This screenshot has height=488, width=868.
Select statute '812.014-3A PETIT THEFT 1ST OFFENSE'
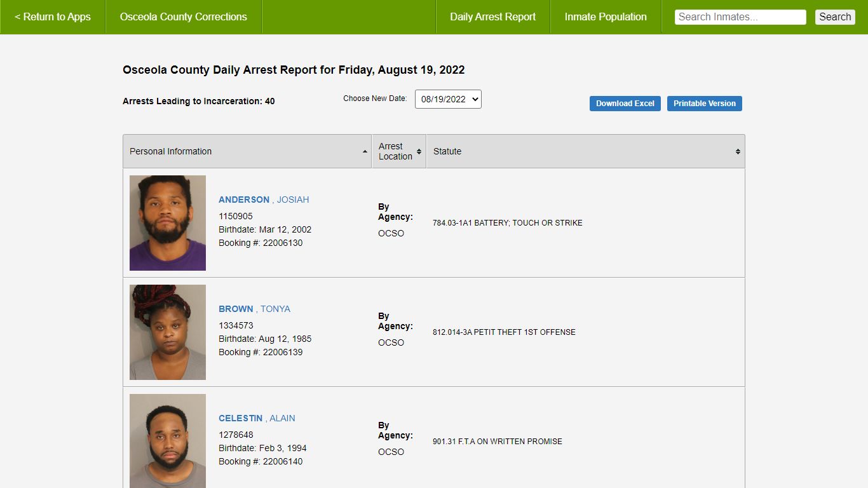pos(504,332)
